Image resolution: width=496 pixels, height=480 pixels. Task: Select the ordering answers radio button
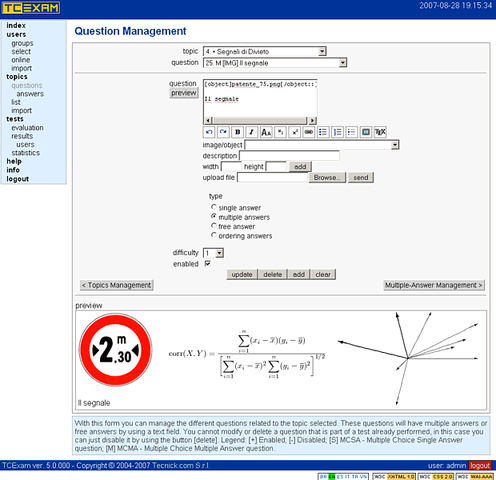[214, 235]
